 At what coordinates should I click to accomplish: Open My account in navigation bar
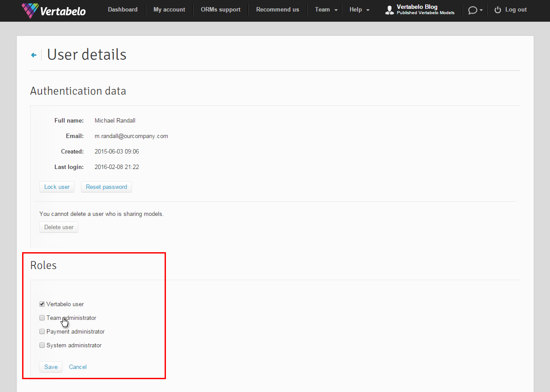169,9
